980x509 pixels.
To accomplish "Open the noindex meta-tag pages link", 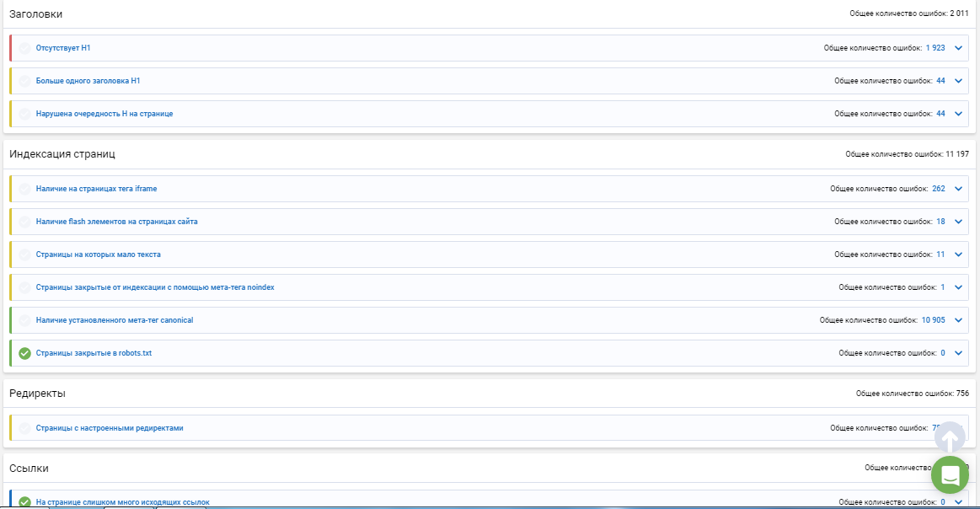I will (155, 287).
